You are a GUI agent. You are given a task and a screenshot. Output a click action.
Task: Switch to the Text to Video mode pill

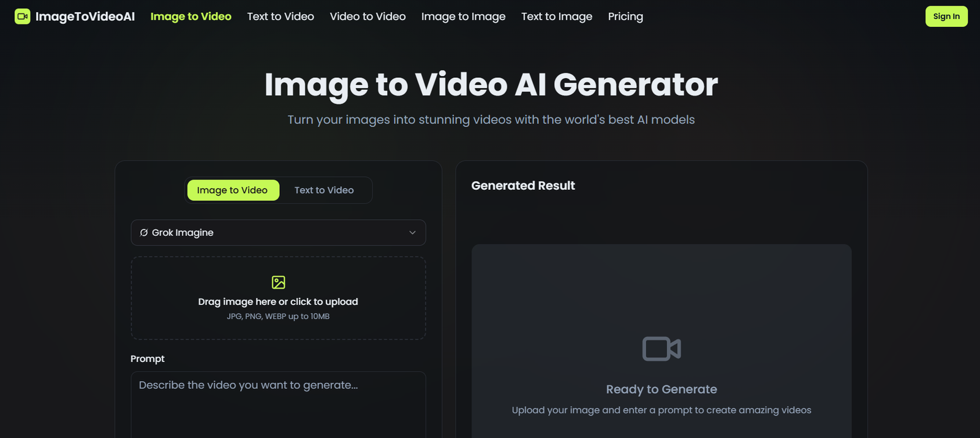pos(324,191)
